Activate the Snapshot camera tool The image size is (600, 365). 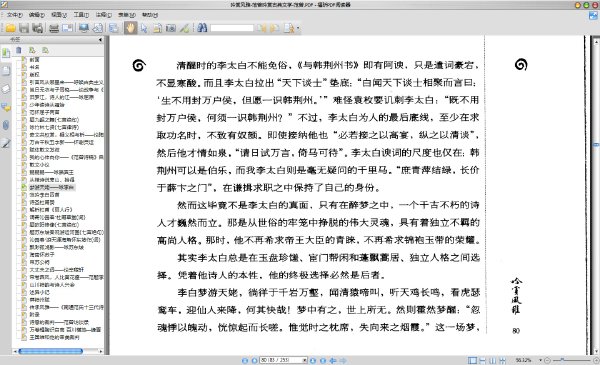(x=171, y=28)
